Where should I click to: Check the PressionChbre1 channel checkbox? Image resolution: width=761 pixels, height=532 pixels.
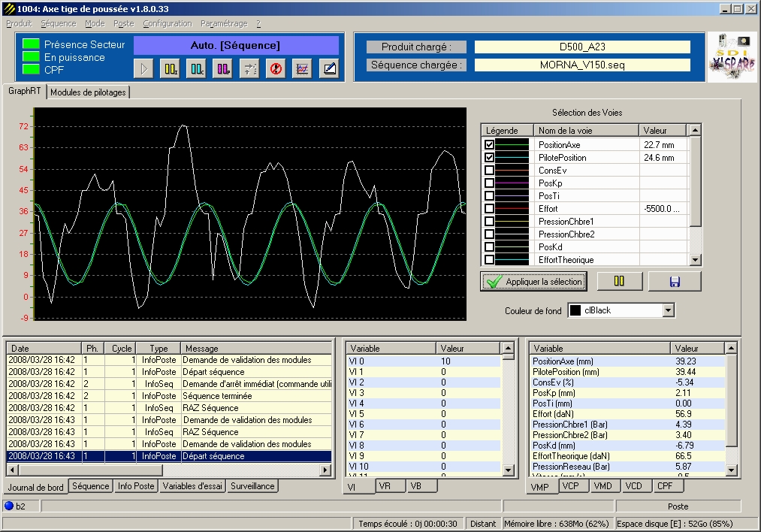[x=489, y=222]
